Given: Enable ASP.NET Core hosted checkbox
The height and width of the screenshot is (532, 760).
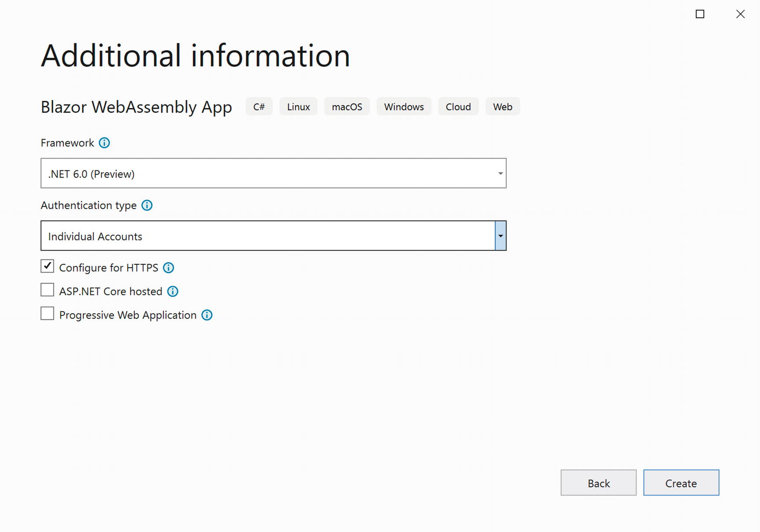Looking at the screenshot, I should coord(48,290).
